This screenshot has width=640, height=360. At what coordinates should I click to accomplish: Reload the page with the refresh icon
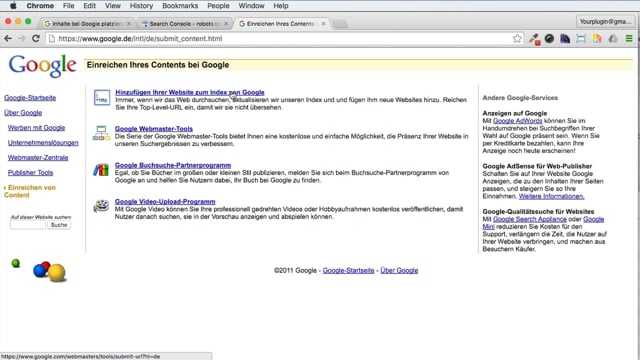36,38
